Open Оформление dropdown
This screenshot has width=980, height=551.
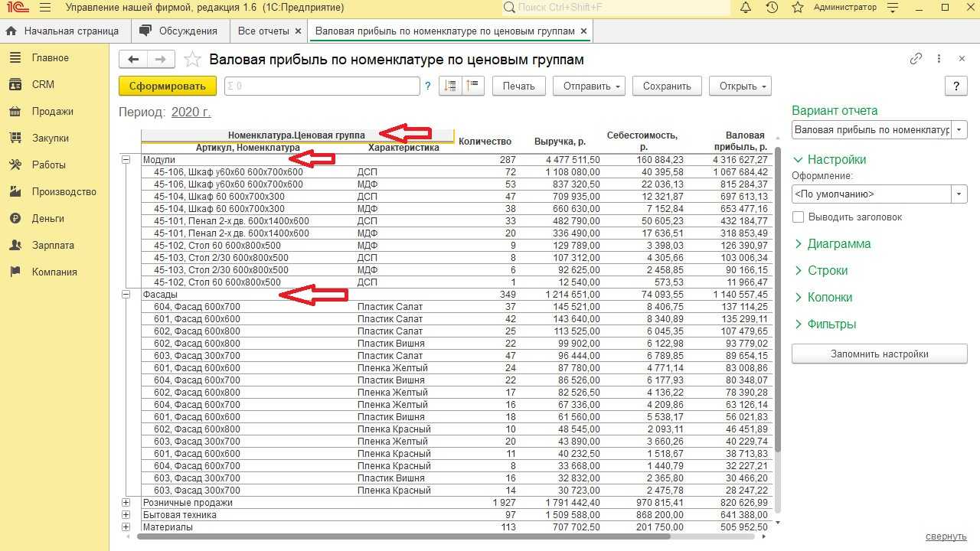click(960, 194)
